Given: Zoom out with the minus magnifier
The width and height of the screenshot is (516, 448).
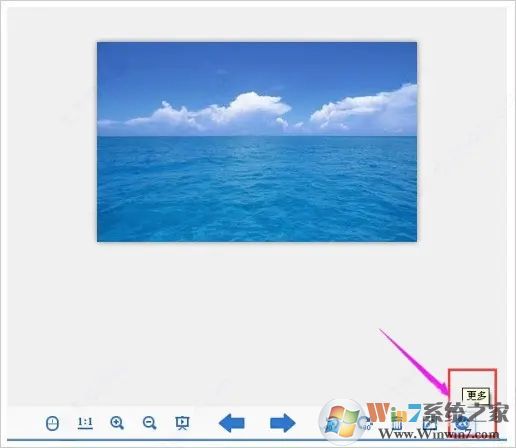Looking at the screenshot, I should tap(149, 423).
